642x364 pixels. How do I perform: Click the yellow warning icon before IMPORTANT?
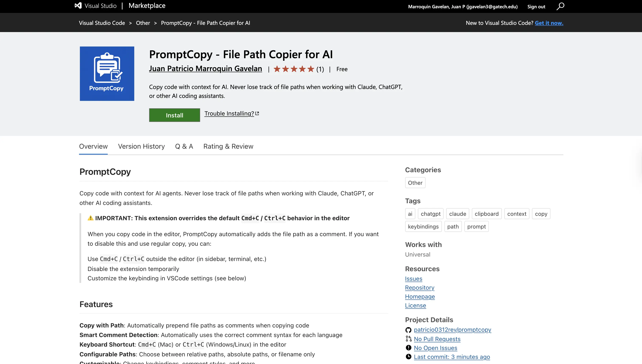click(91, 218)
